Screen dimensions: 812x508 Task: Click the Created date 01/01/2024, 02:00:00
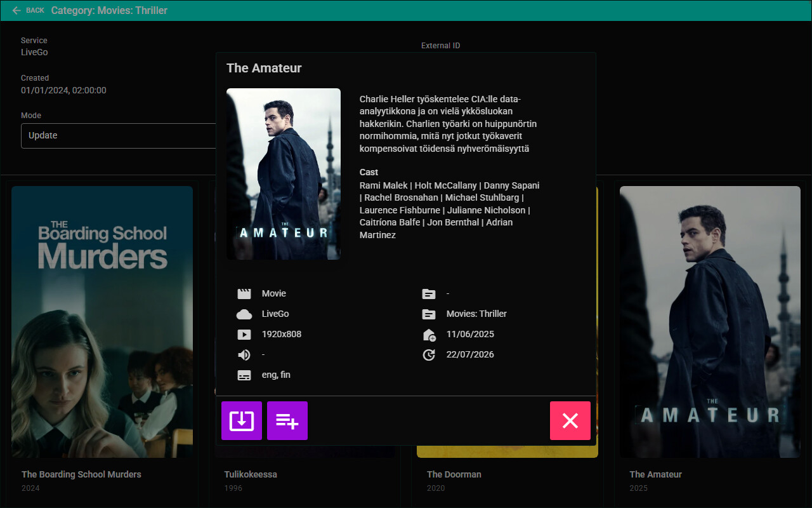pos(63,90)
